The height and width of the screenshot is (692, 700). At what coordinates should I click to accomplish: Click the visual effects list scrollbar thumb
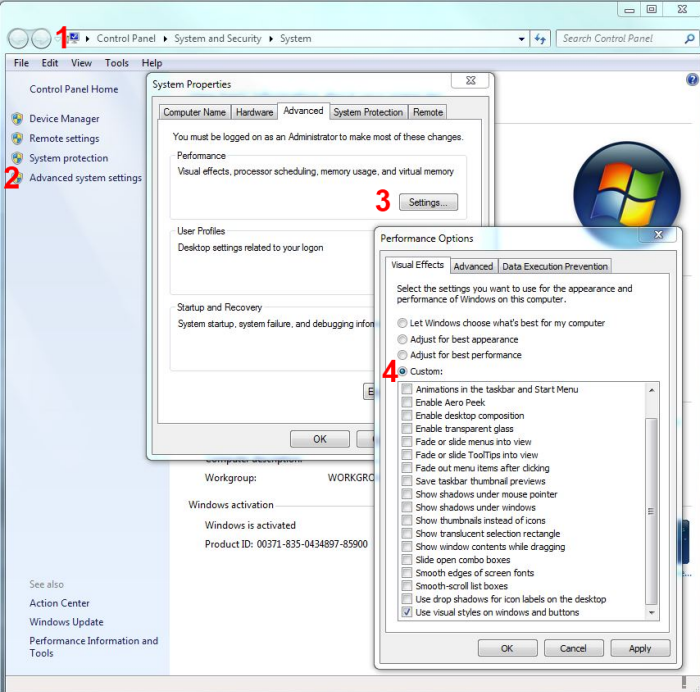click(x=652, y=511)
